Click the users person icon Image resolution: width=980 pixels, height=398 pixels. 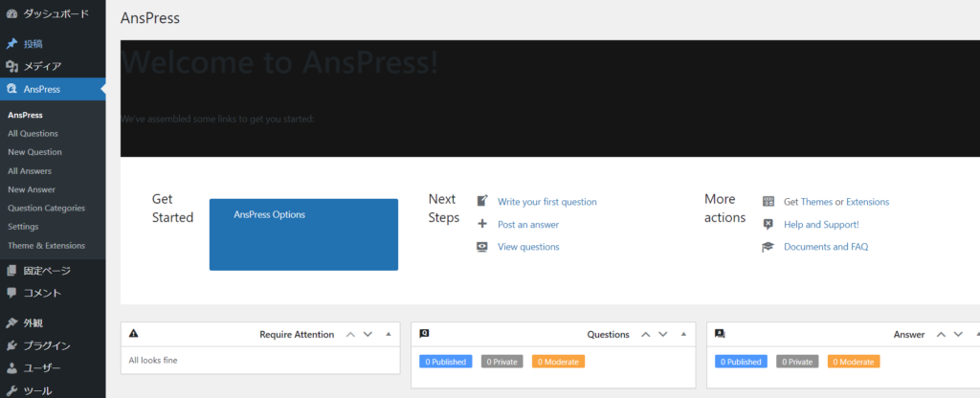click(x=11, y=368)
